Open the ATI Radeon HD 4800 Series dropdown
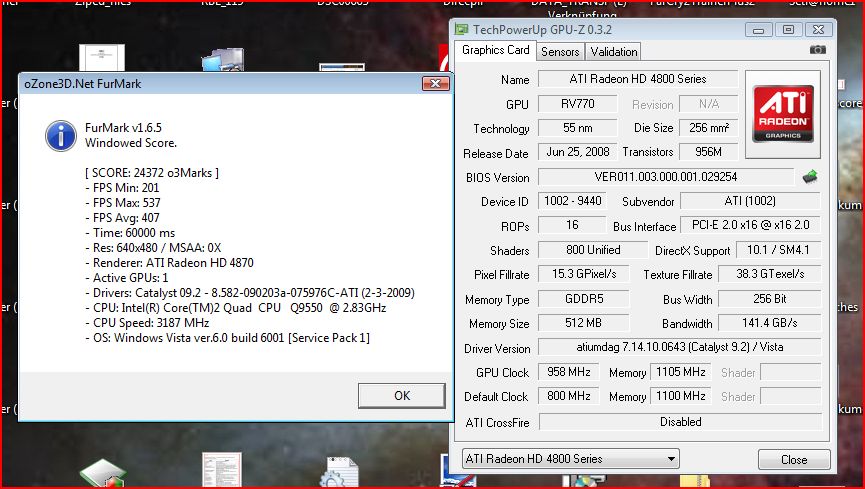This screenshot has height=489, width=865. click(570, 459)
